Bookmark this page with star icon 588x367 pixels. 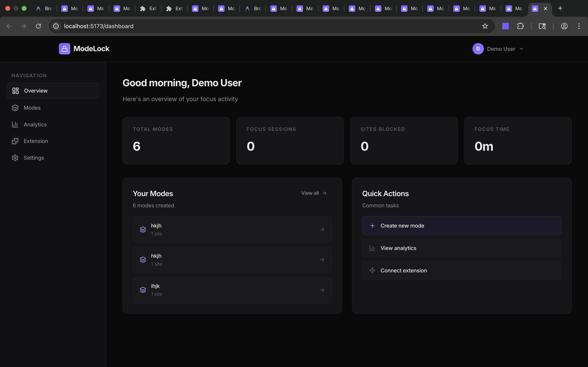[485, 26]
